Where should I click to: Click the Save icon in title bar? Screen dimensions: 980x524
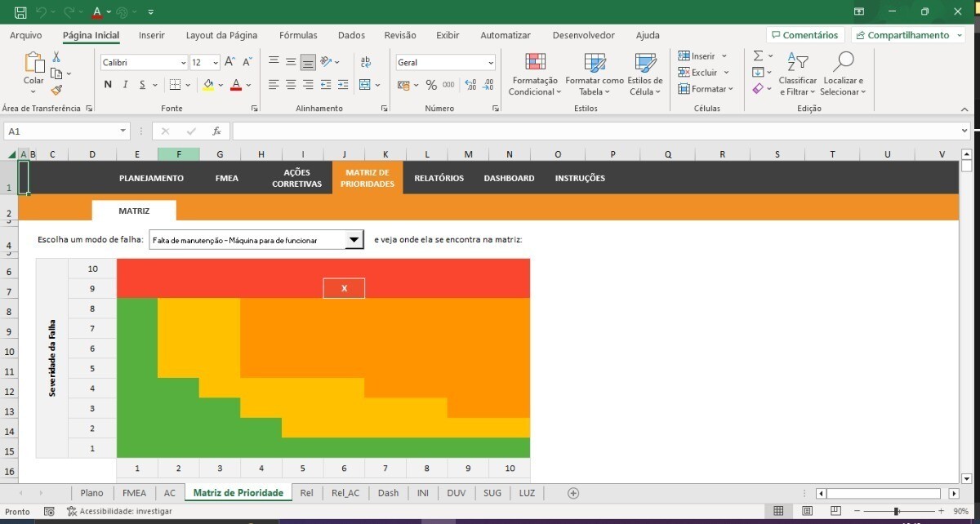[x=20, y=12]
